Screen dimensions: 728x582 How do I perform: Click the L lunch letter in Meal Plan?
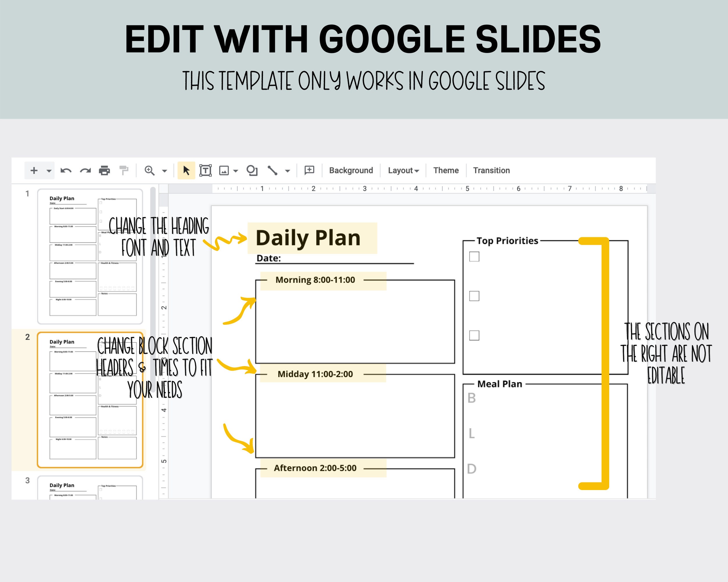point(471,433)
